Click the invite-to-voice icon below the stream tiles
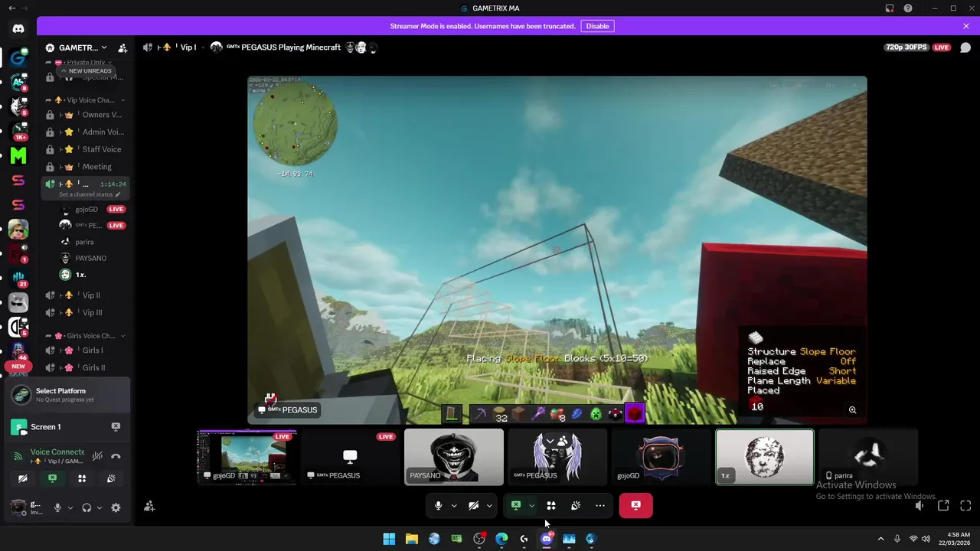This screenshot has width=980, height=551. (x=149, y=506)
